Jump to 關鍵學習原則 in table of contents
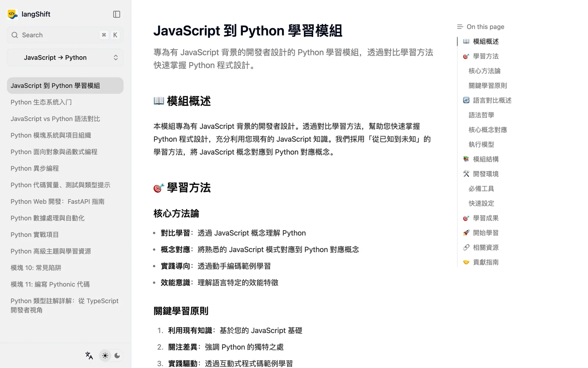The width and height of the screenshot is (588, 368). point(488,86)
